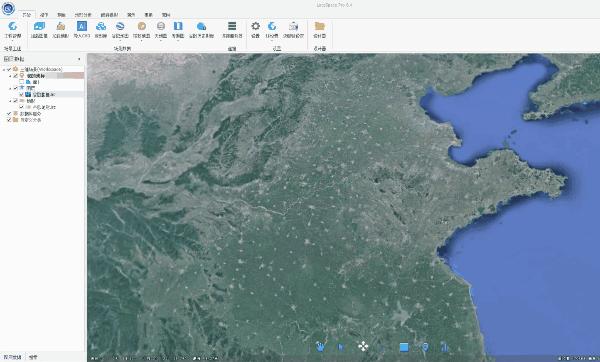Toggle the checkbox of the child row under the gray-band row
Image resolution: width=600 pixels, height=362 pixels.
pos(21,107)
